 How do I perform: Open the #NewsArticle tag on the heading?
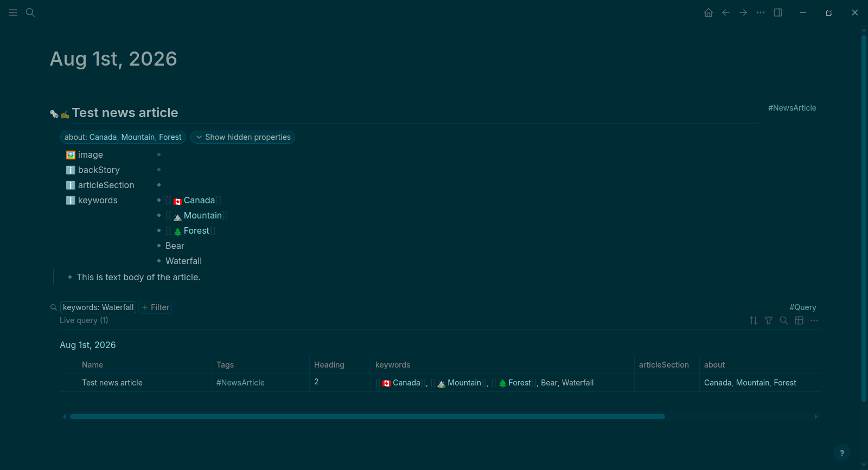coord(792,108)
